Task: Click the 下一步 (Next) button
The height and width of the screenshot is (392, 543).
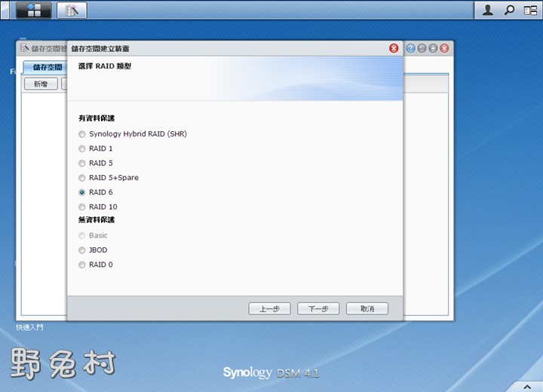Action: (x=318, y=308)
